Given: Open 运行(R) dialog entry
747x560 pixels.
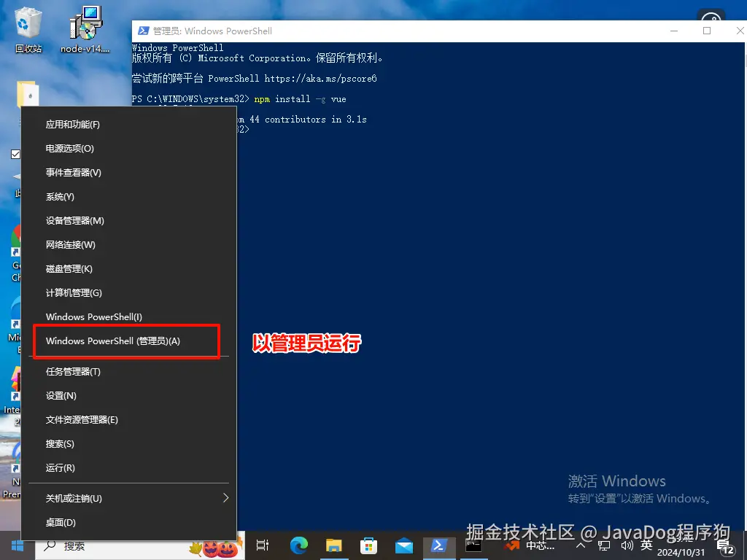Looking at the screenshot, I should coord(128,467).
